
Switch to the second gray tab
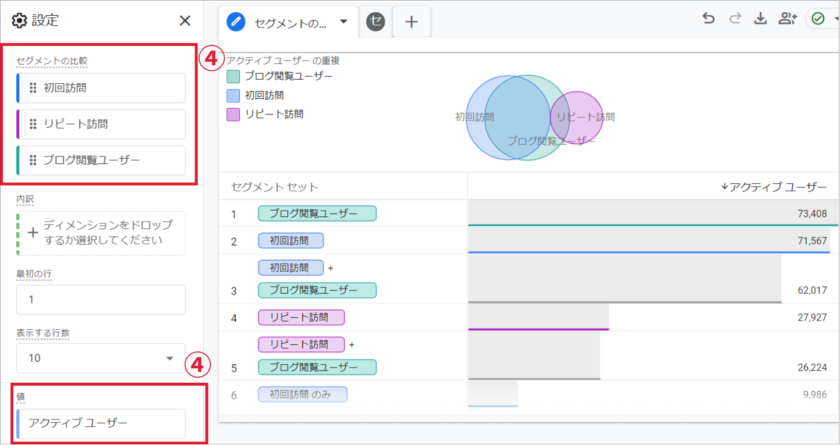point(376,21)
